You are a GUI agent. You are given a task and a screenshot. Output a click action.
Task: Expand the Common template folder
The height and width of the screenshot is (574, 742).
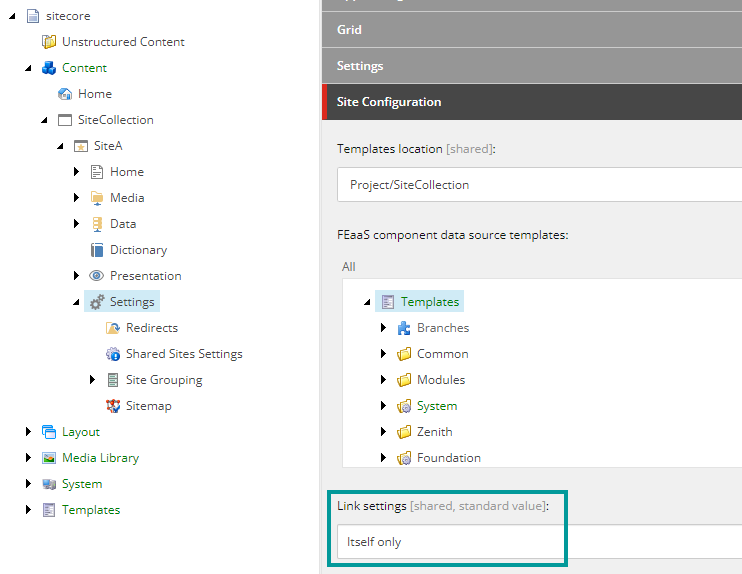383,354
